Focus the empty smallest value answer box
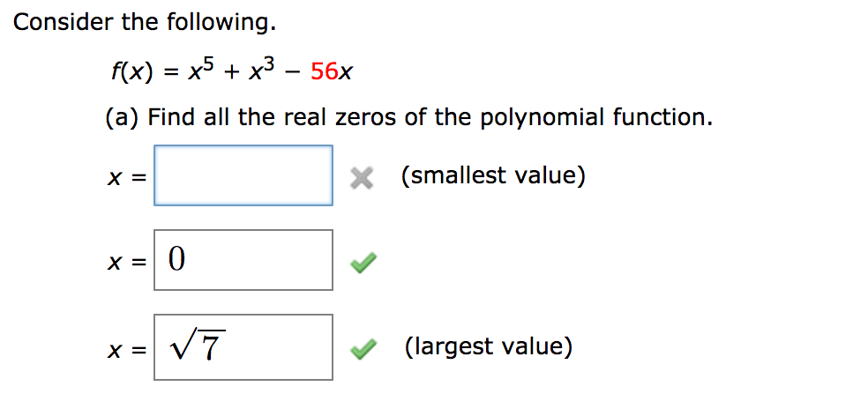The image size is (868, 416). pyautogui.click(x=243, y=175)
